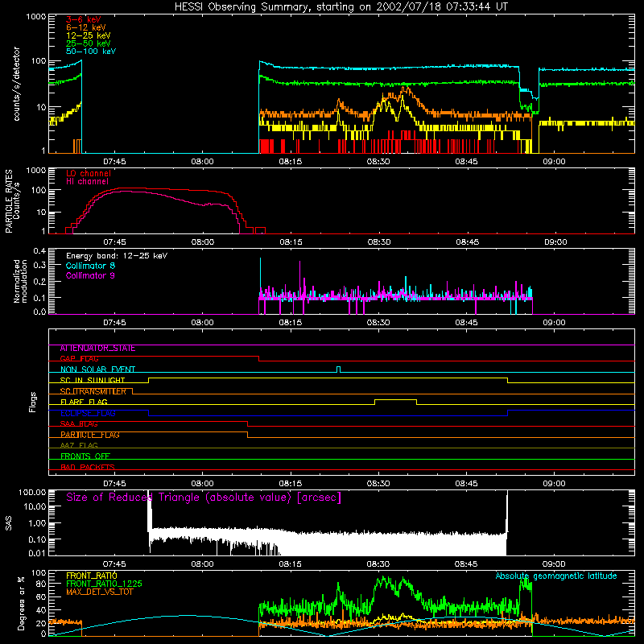Select the 6-12 keV legend entry

[x=86, y=27]
